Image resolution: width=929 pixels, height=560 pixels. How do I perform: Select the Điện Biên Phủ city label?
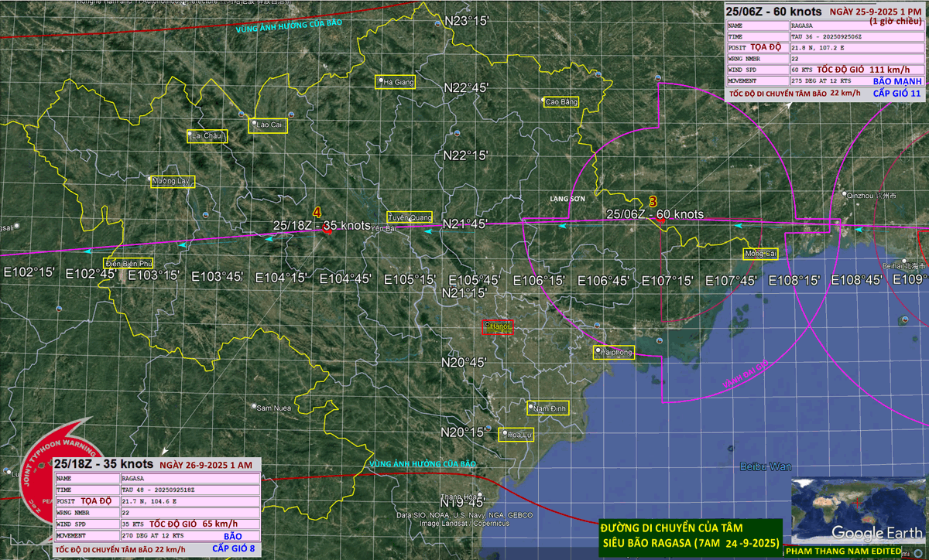(x=129, y=263)
